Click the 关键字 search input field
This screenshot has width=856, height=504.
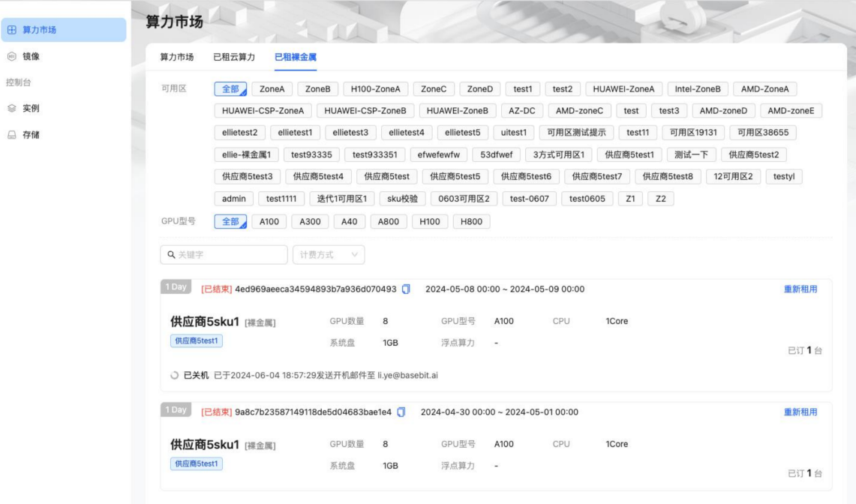click(x=229, y=255)
